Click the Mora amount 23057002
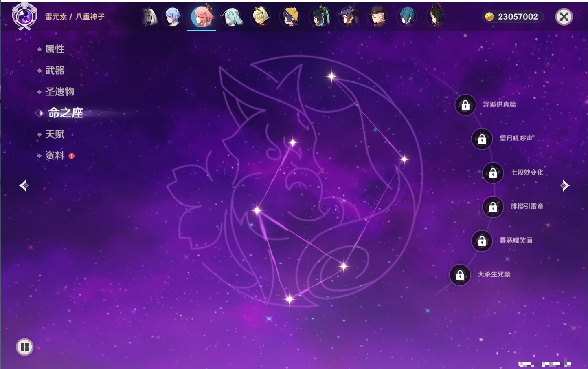 (x=518, y=17)
